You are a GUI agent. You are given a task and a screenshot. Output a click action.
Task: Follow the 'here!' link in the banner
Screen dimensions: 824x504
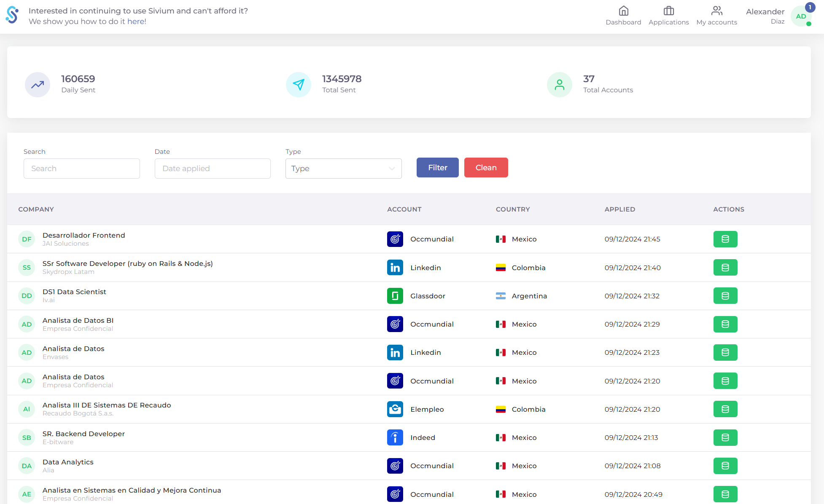[137, 21]
